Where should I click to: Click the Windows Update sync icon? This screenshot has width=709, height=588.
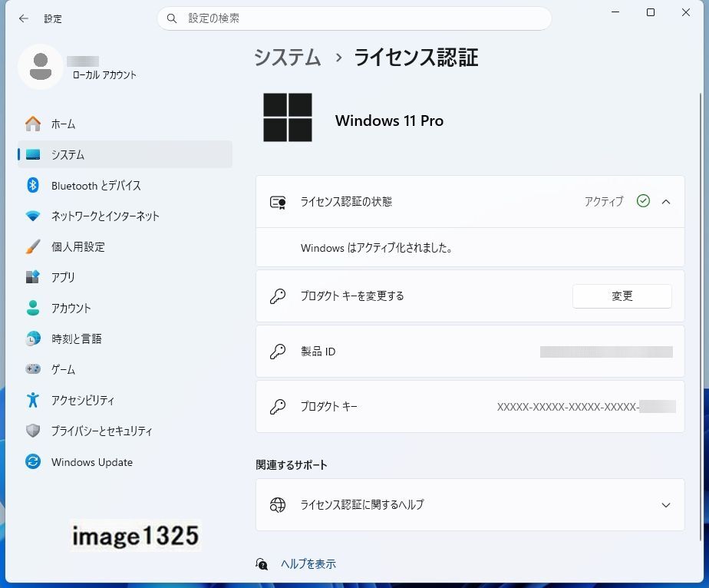tap(33, 462)
